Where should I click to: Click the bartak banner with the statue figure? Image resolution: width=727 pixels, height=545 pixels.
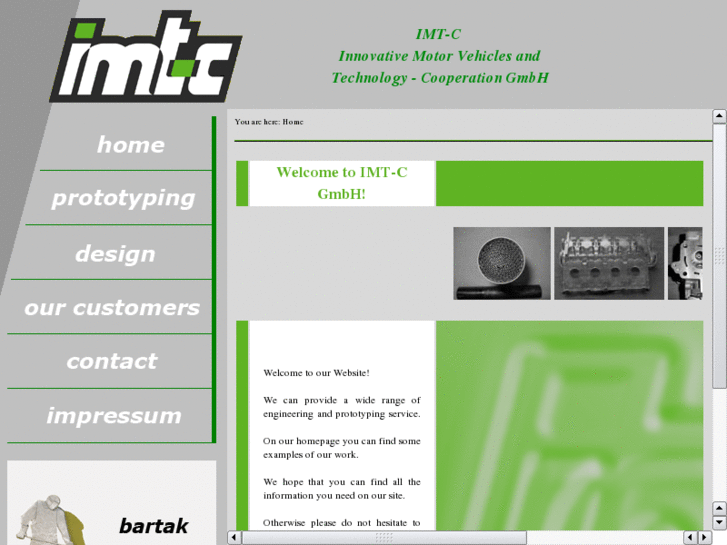coord(111,503)
